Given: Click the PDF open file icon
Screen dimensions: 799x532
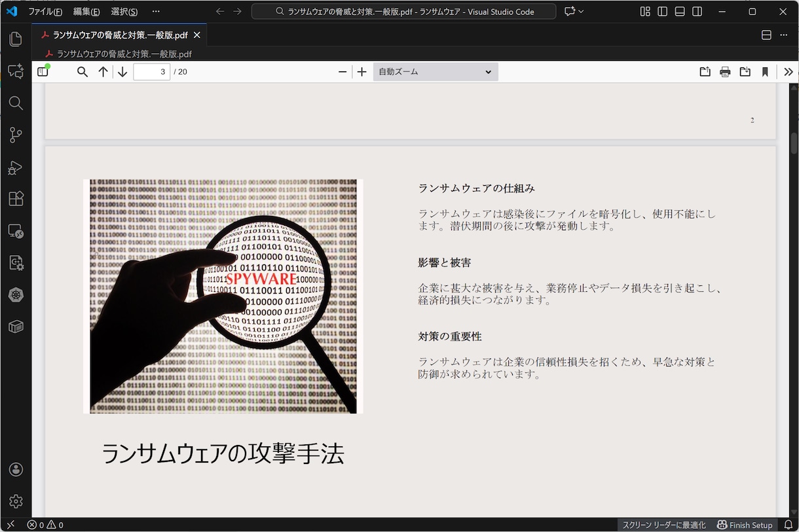Looking at the screenshot, I should coord(705,72).
